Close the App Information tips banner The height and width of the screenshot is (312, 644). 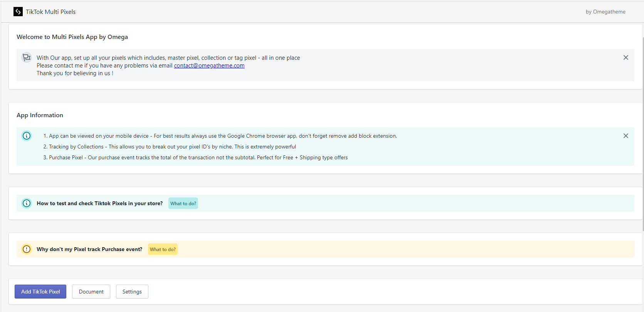(x=626, y=136)
